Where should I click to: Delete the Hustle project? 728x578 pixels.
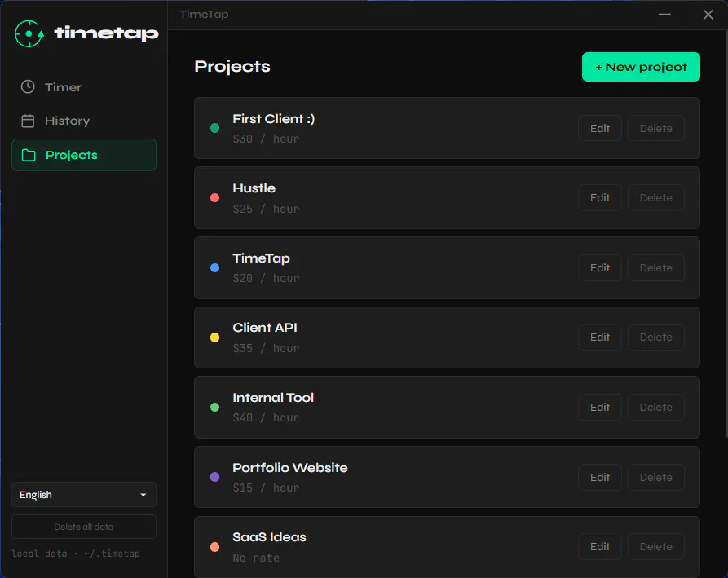656,198
